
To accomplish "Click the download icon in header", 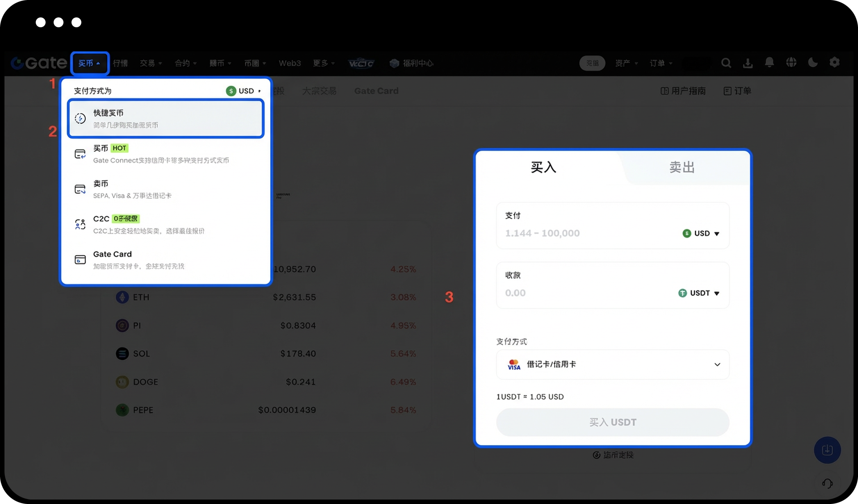I will click(x=748, y=63).
